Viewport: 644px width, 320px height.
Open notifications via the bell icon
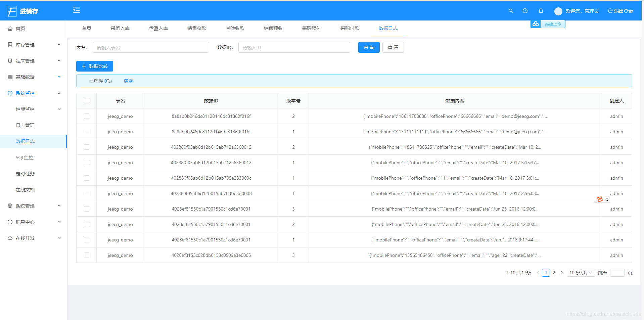(x=541, y=11)
